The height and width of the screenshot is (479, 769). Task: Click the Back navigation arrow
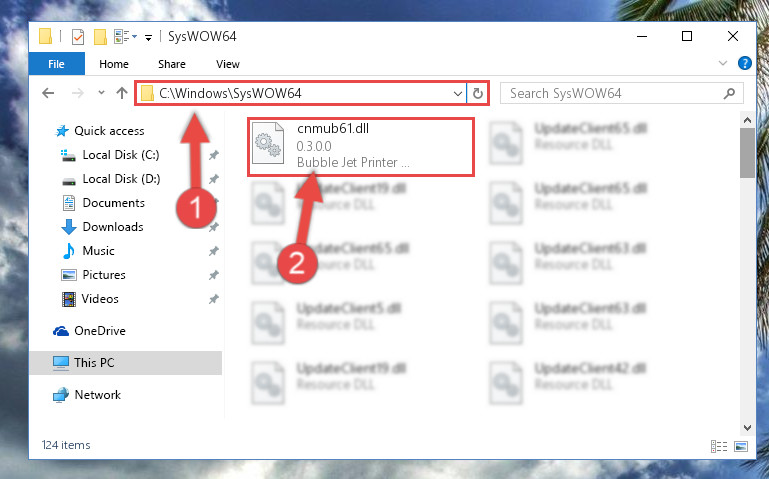(x=48, y=93)
